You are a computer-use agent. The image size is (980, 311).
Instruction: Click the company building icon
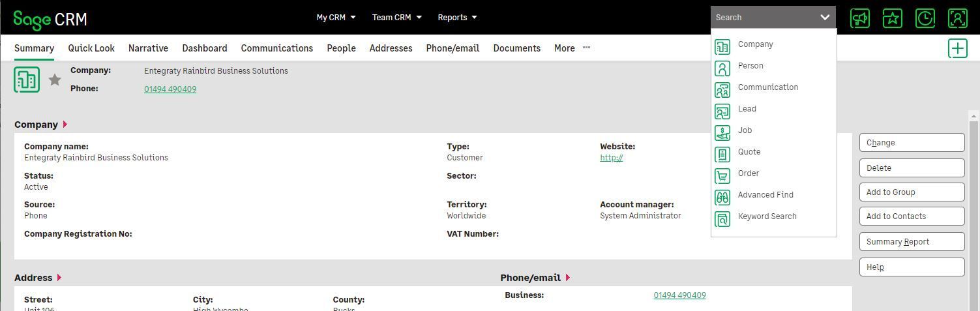[27, 80]
